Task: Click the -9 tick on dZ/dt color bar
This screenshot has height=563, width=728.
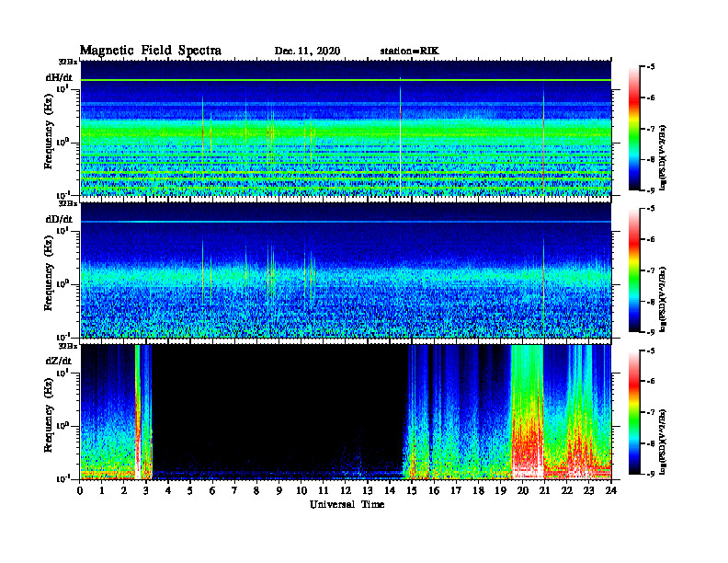Action: (x=651, y=474)
